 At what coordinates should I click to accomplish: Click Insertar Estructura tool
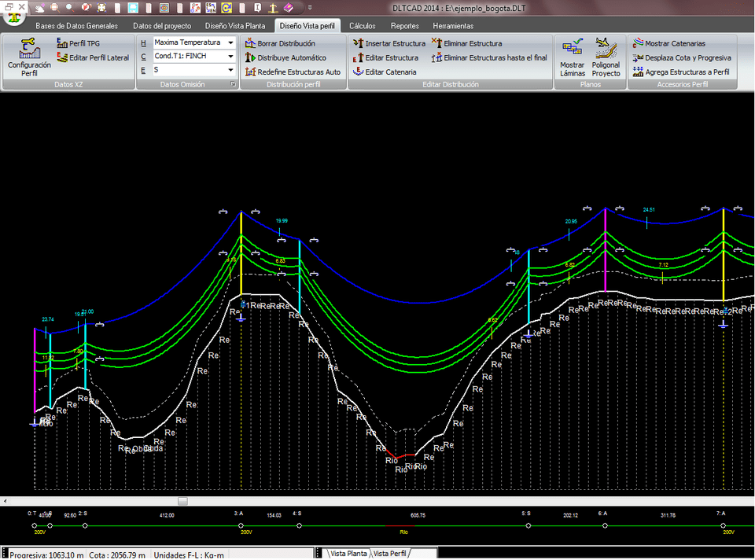click(x=359, y=44)
